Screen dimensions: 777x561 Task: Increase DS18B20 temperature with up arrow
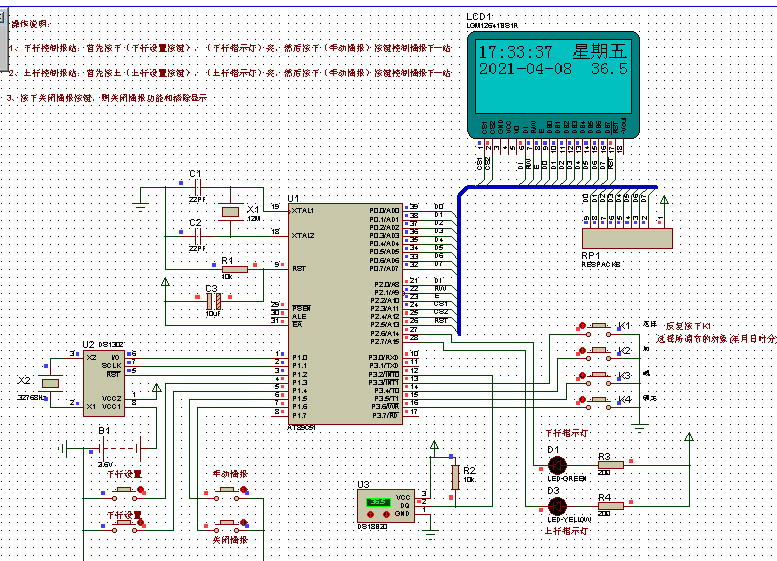(371, 514)
